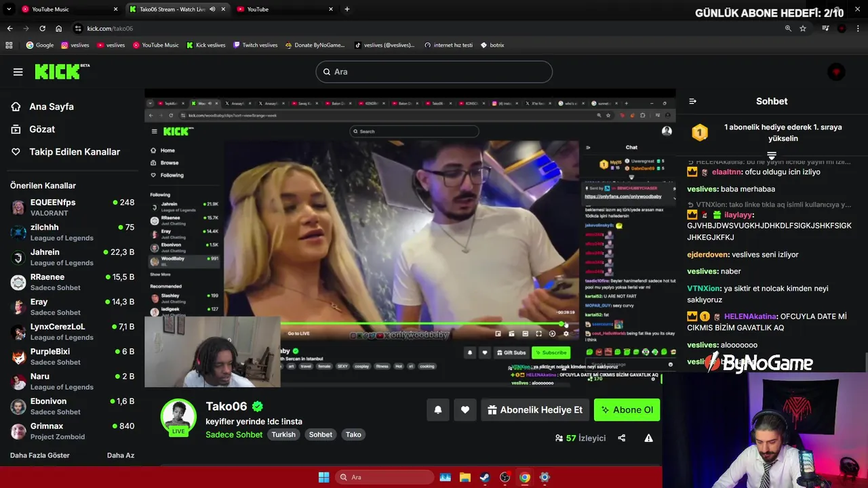Open botrix bookmark

click(x=492, y=45)
